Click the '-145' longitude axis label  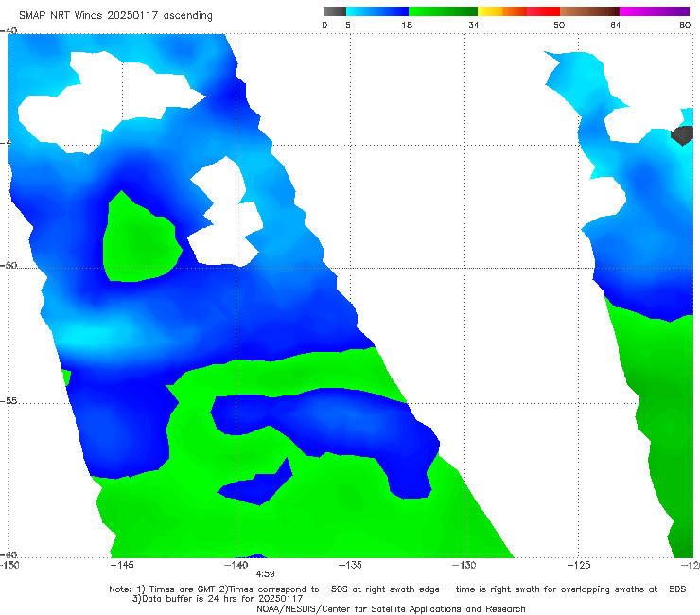click(x=122, y=565)
